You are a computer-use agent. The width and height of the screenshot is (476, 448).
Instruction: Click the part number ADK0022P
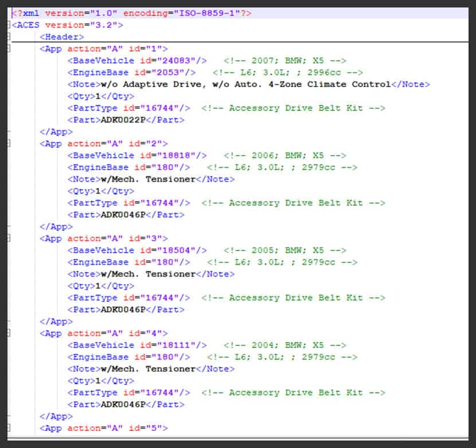tap(123, 120)
